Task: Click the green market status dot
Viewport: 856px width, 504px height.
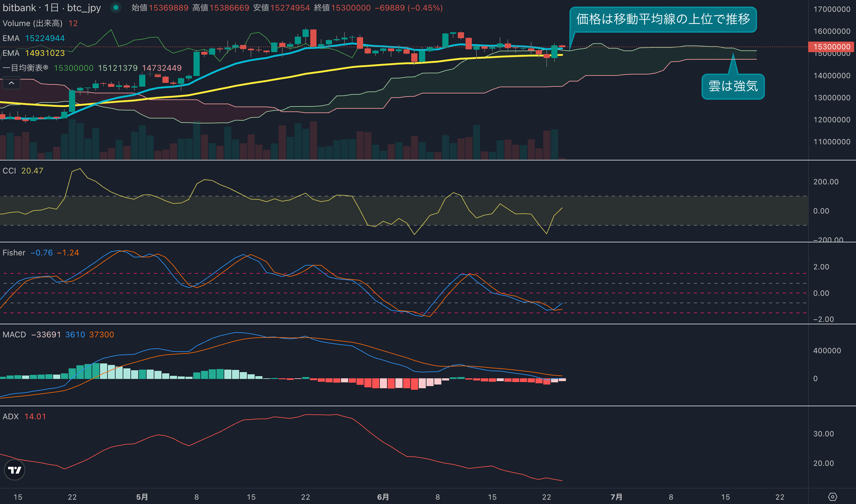Action: (116, 7)
